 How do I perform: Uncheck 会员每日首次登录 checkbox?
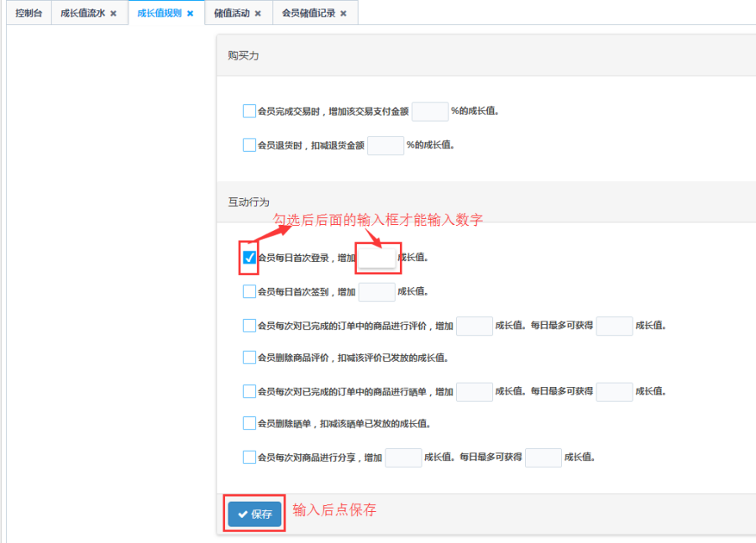(249, 258)
